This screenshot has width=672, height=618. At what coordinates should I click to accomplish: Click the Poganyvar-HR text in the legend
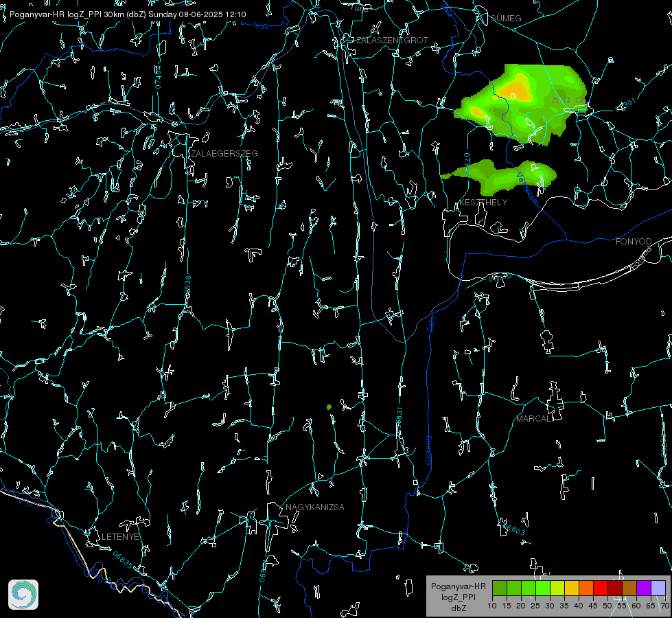pyautogui.click(x=458, y=586)
